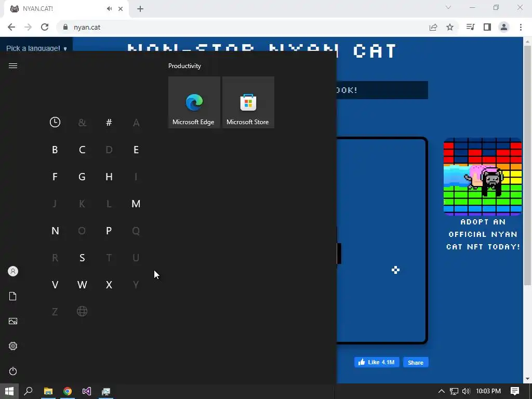This screenshot has width=532, height=399.
Task: Open Pictures from Start sidebar
Action: tap(13, 321)
